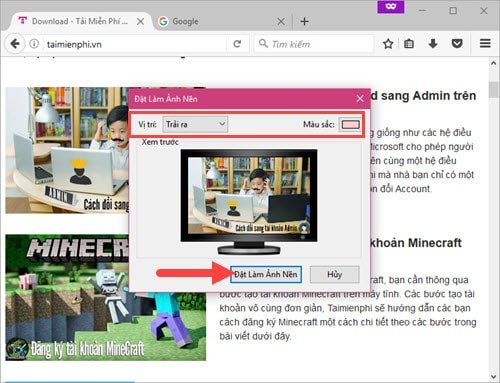500x383 pixels.
Task: Minimize the Firefox window
Action: point(422,11)
